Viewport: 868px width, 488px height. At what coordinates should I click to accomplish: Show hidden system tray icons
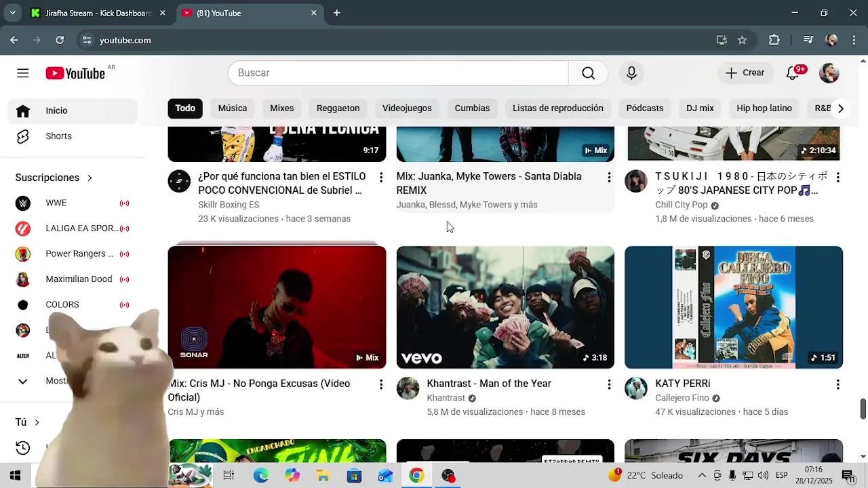[x=702, y=476]
